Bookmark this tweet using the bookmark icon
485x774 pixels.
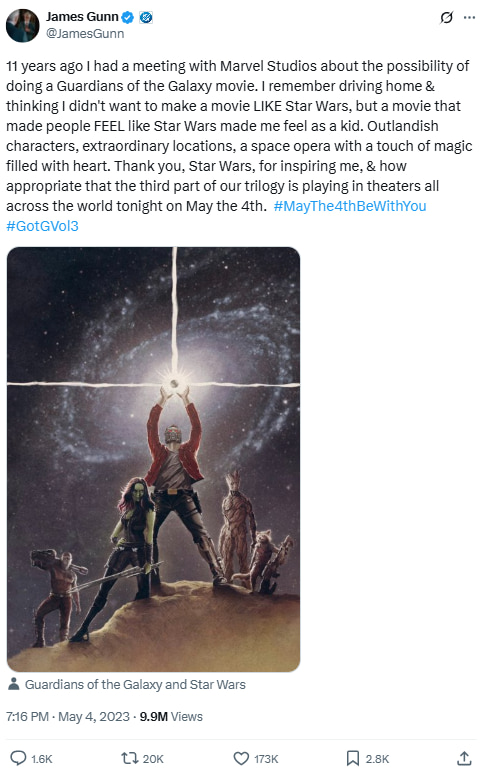[352, 758]
